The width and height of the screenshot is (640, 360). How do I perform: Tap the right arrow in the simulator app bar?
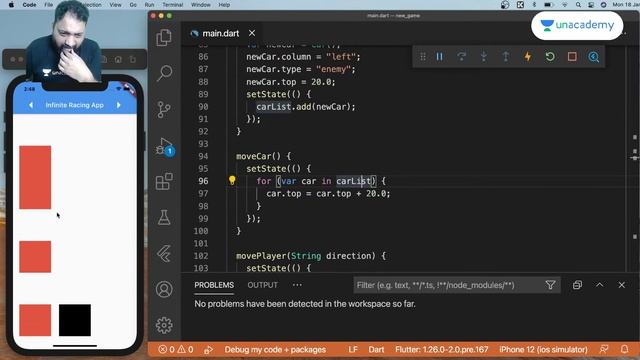(119, 105)
